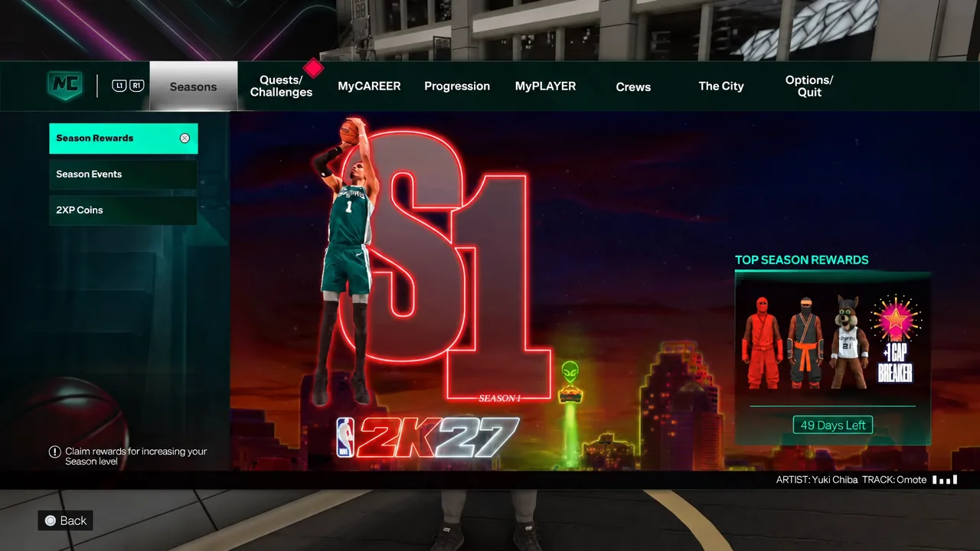Screen dimensions: 980x551
Task: Click the TRACK: Omote text
Action: [x=894, y=480]
